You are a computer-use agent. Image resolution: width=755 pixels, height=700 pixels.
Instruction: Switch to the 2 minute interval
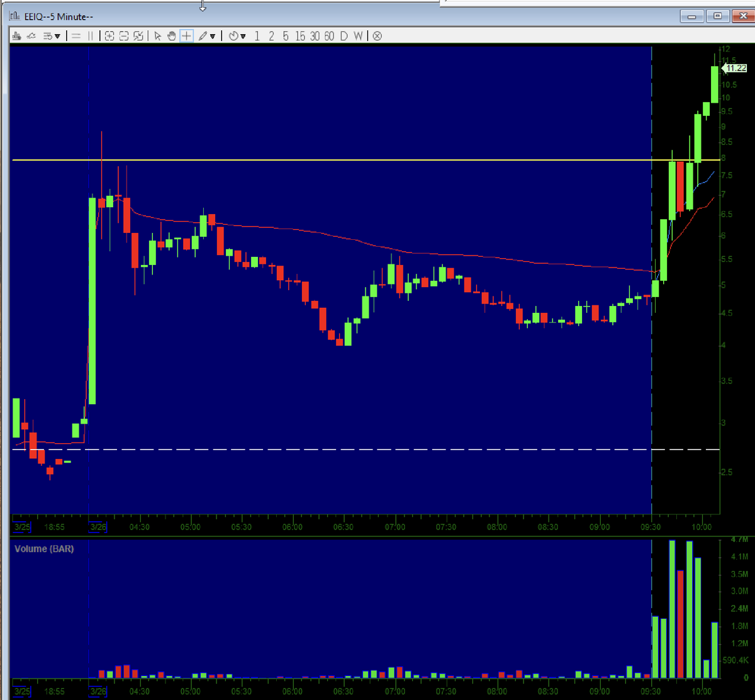tap(271, 36)
